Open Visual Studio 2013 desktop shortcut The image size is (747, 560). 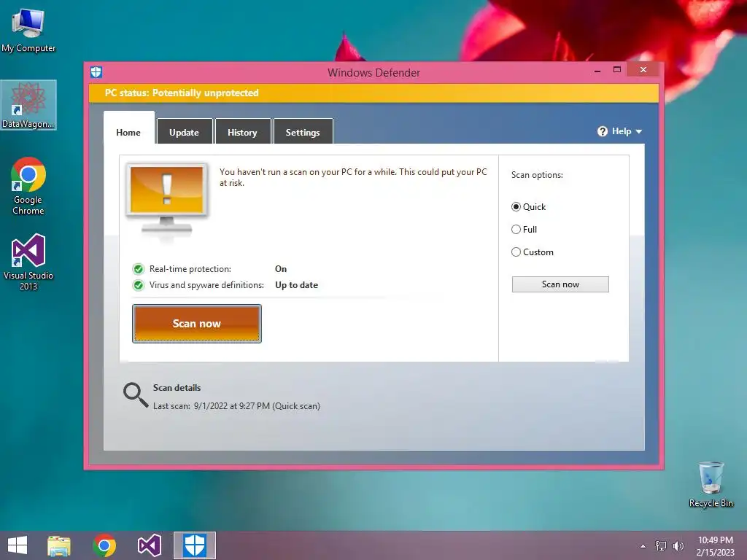click(28, 262)
